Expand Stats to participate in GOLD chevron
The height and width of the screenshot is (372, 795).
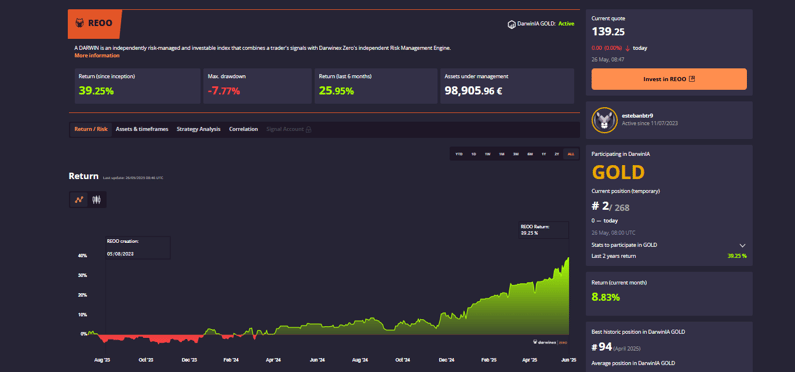pyautogui.click(x=742, y=245)
